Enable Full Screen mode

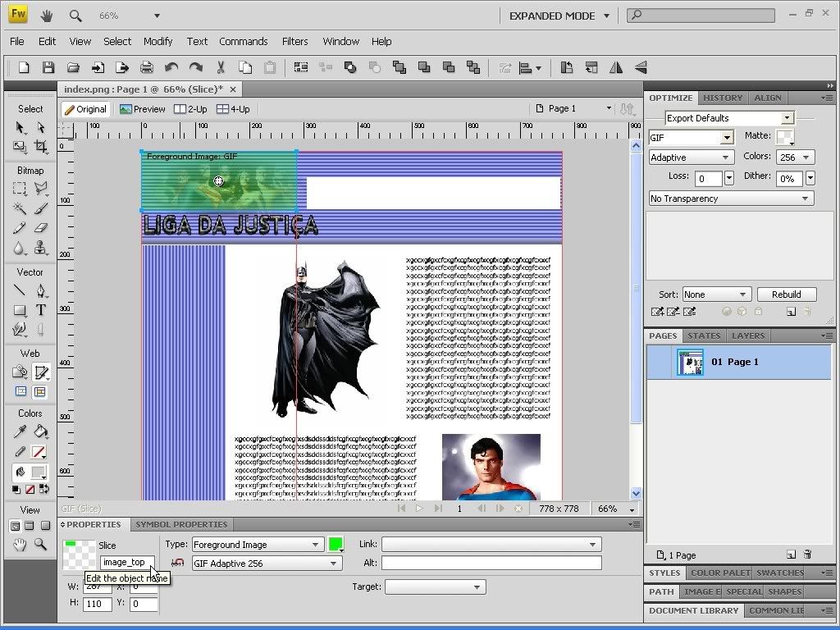click(x=46, y=526)
